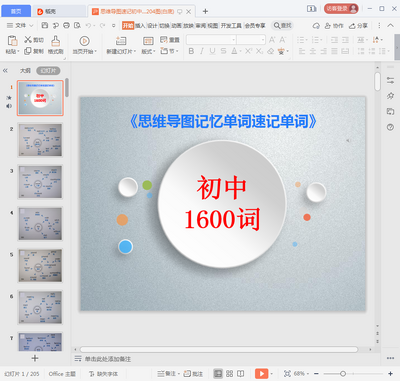Screen dimensions: 400x381
Task: Start slideshow from current slide (当页开始)
Action: [x=84, y=45]
